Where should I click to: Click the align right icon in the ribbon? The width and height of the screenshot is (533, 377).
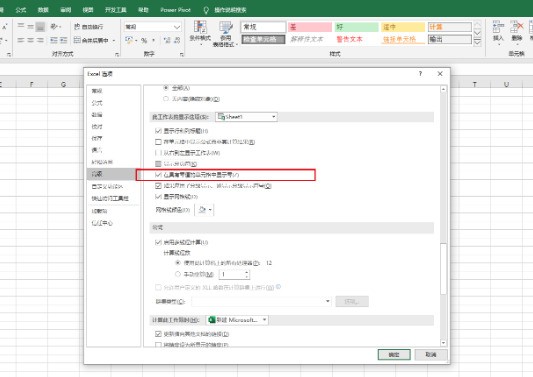coord(40,40)
